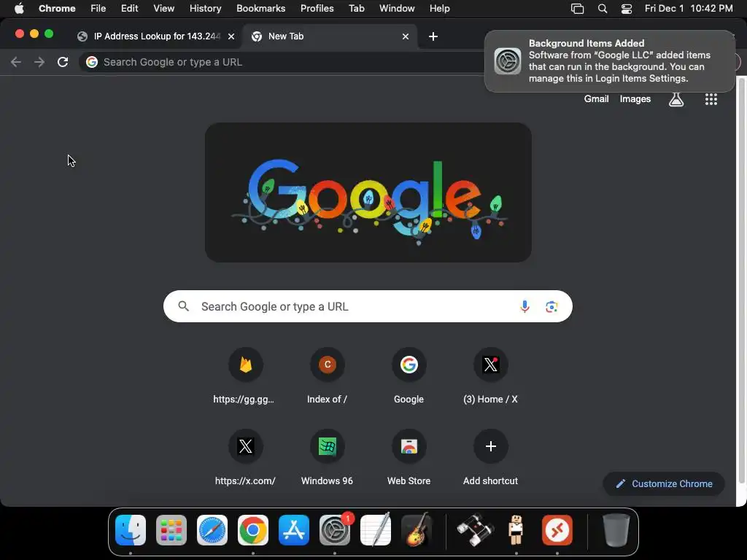
Task: Open the Help menu
Action: pyautogui.click(x=439, y=8)
